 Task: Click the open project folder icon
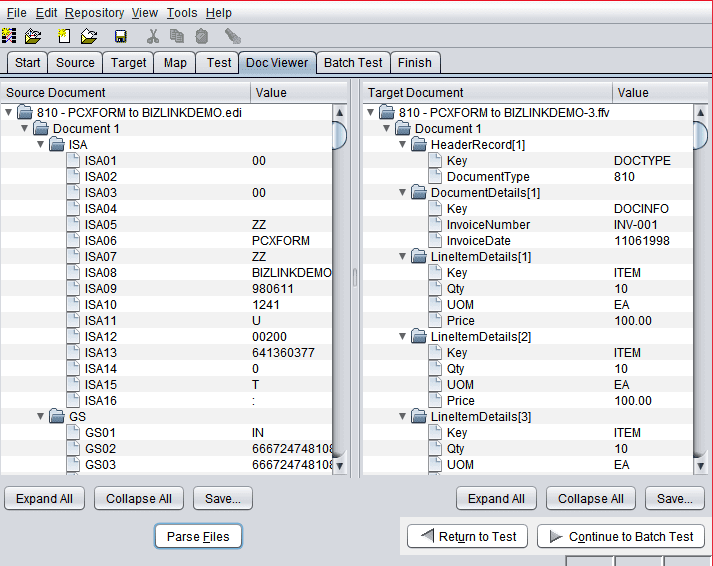pyautogui.click(x=34, y=36)
